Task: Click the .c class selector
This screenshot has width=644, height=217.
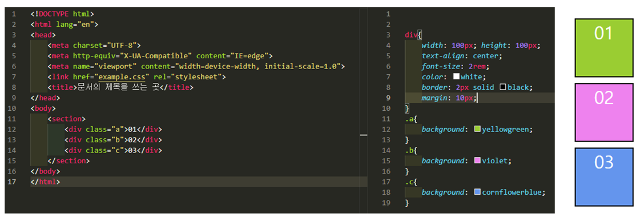Action: tap(409, 182)
